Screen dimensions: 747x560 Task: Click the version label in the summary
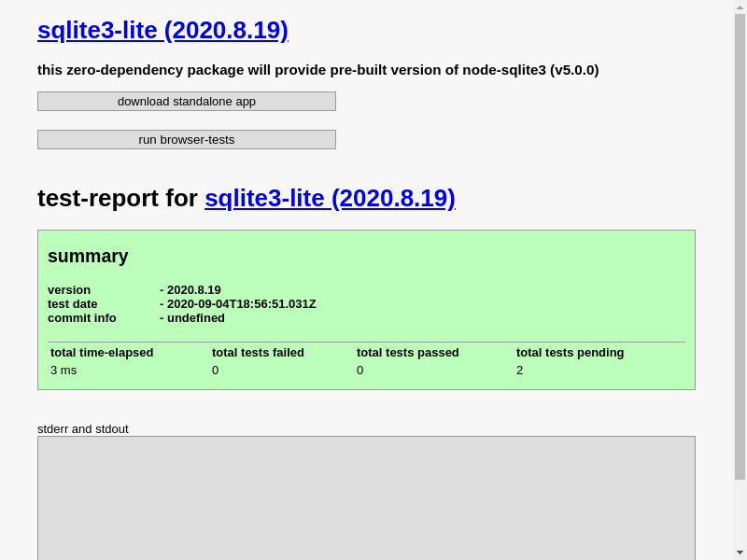[69, 290]
